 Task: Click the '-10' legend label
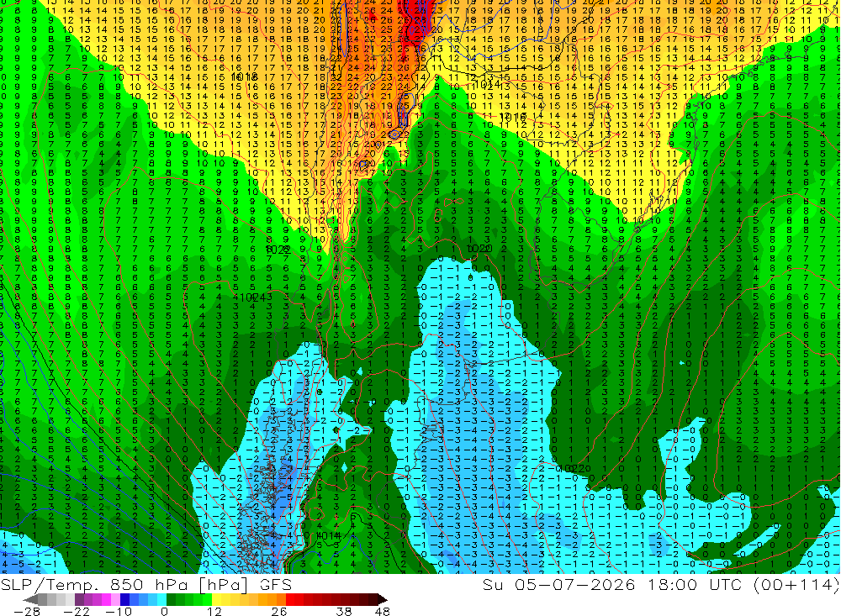click(x=118, y=611)
